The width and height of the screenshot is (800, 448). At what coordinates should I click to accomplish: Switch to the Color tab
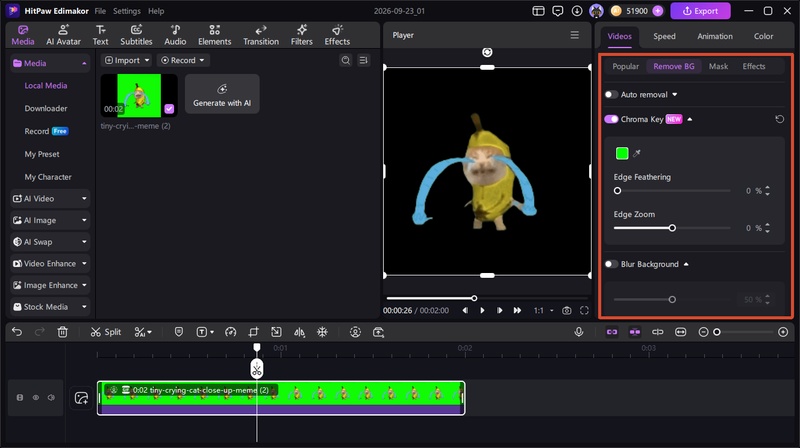click(763, 36)
